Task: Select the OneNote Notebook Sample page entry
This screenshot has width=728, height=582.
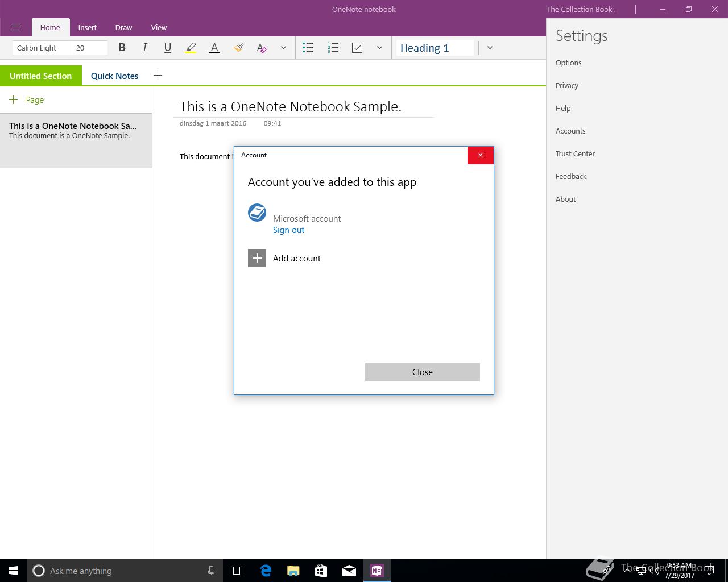Action: pyautogui.click(x=76, y=141)
